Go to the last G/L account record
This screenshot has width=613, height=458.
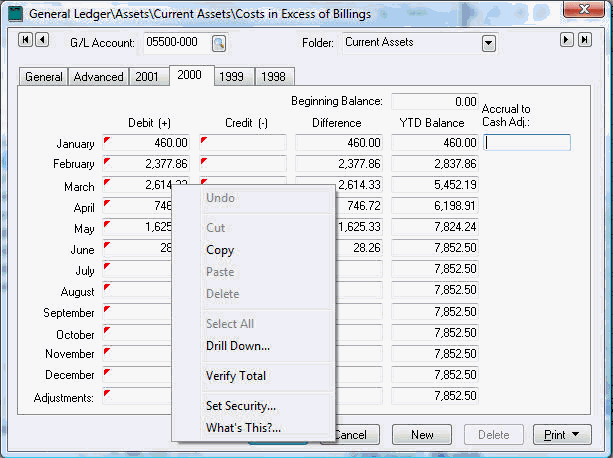point(584,40)
